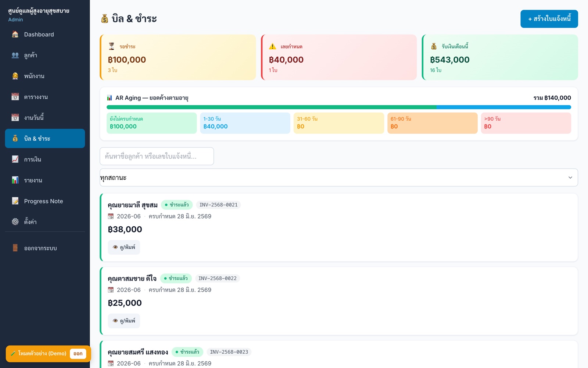Click the ฿25,000 invoice amount
This screenshot has width=588, height=368.
point(125,303)
